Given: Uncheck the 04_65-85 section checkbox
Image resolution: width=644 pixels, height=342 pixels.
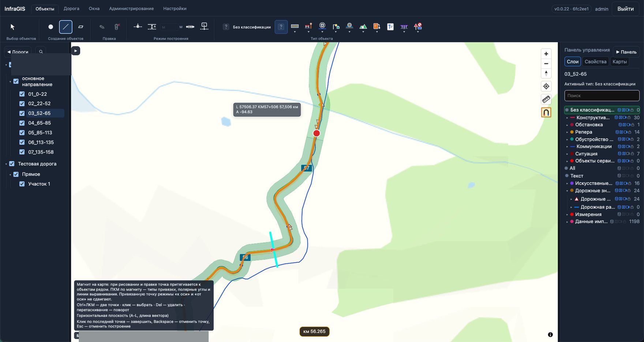Looking at the screenshot, I should (22, 123).
